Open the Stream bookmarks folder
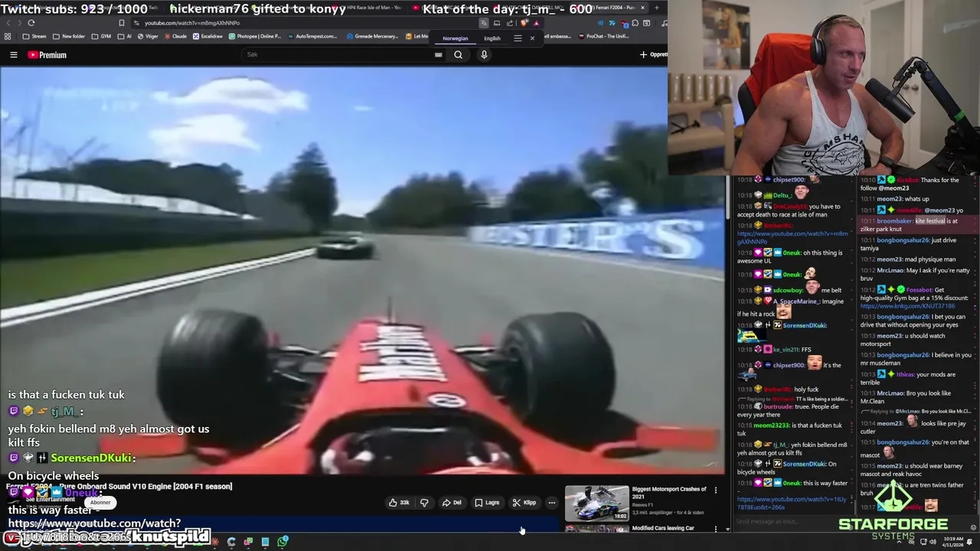This screenshot has height=551, width=980. 34,36
